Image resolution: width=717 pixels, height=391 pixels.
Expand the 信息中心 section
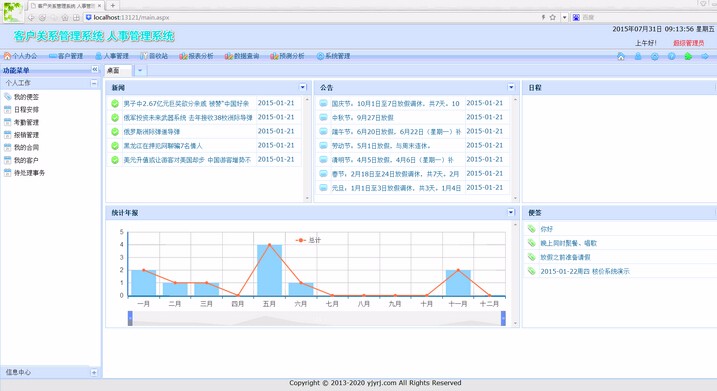pyautogui.click(x=94, y=372)
